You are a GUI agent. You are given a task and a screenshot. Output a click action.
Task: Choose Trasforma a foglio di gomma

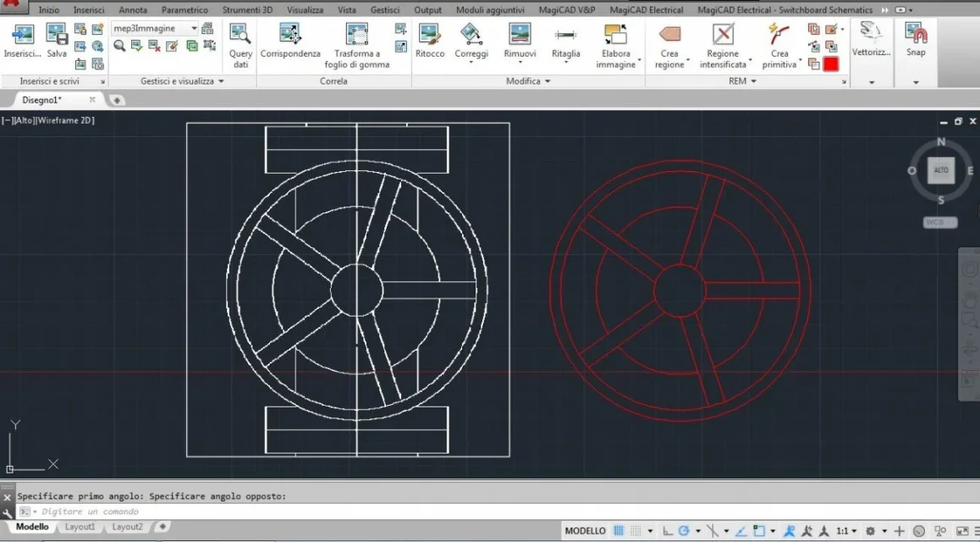coord(357,46)
